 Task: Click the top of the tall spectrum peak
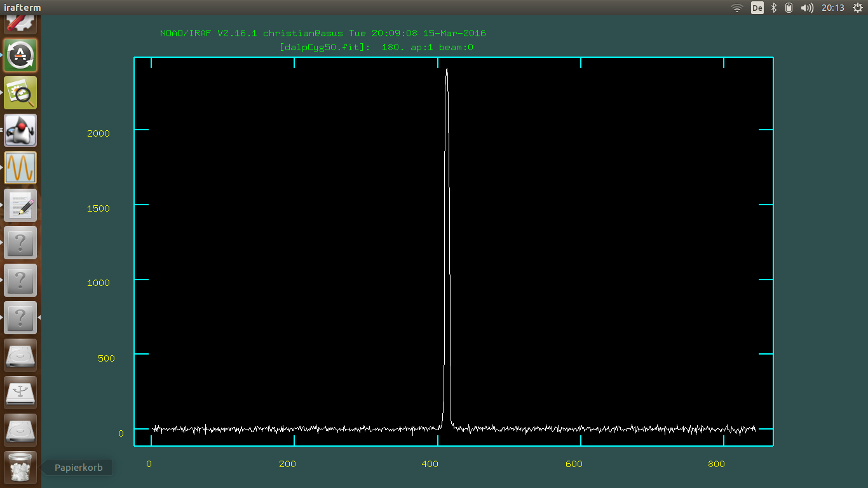click(447, 69)
